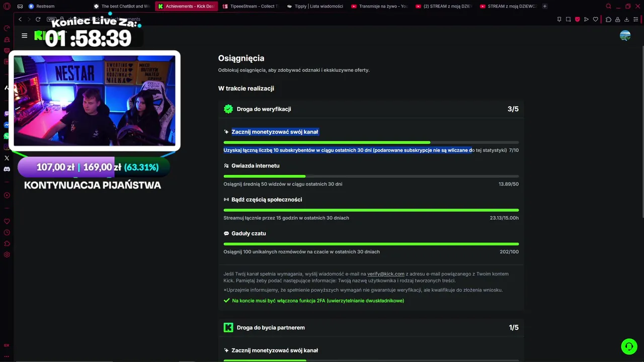The image size is (644, 362).
Task: Open Messenger from the browser sidebar
Action: tap(7, 125)
